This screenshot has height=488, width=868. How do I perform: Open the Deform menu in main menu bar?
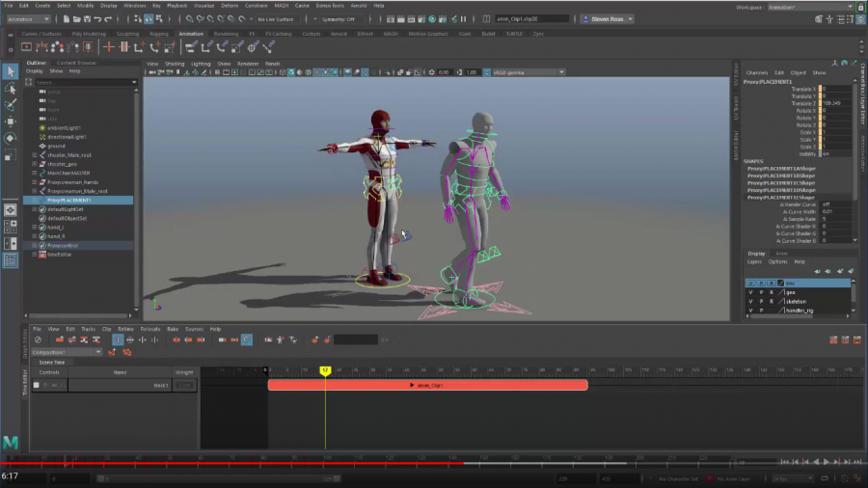click(x=230, y=5)
